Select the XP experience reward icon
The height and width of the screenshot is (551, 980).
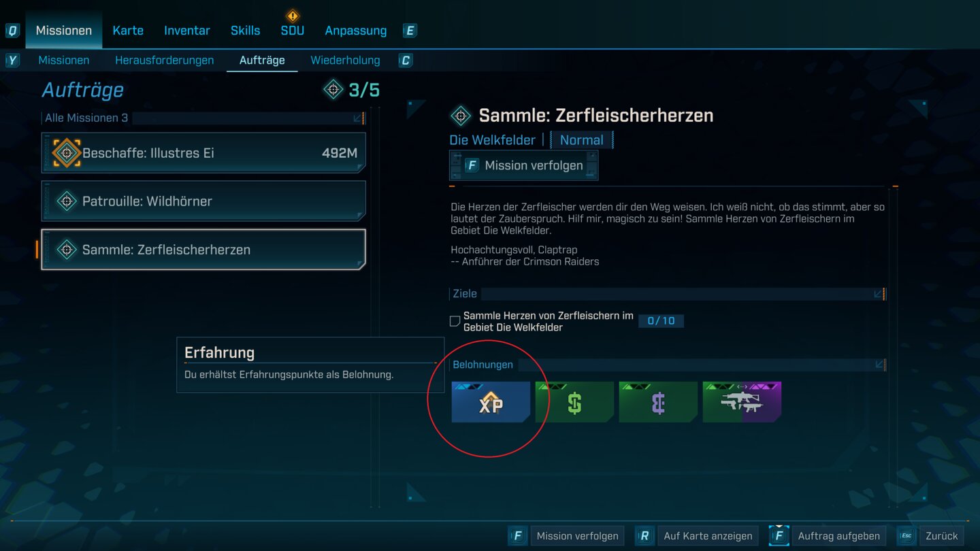[491, 402]
